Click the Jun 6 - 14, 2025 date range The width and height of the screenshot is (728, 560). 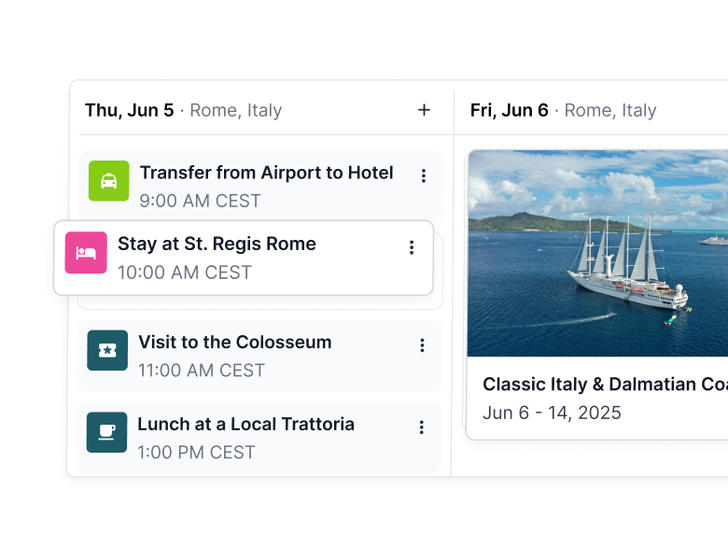coord(552,413)
